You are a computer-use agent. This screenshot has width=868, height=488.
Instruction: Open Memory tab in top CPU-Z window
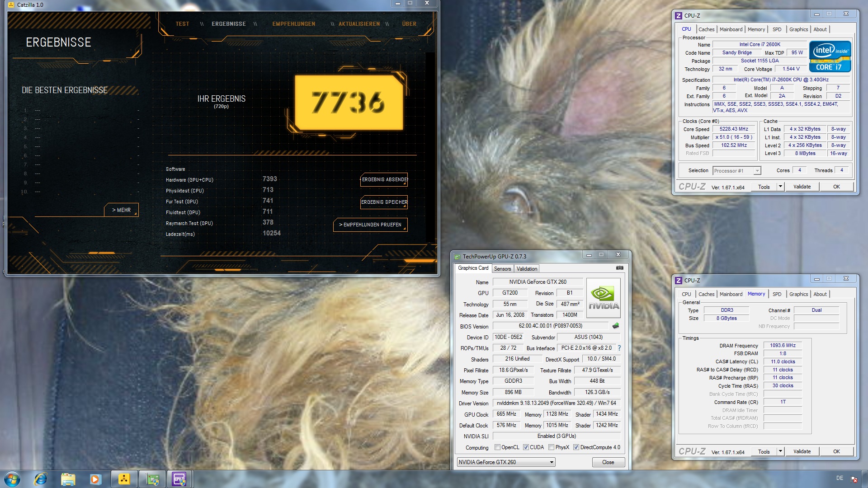pyautogui.click(x=756, y=29)
